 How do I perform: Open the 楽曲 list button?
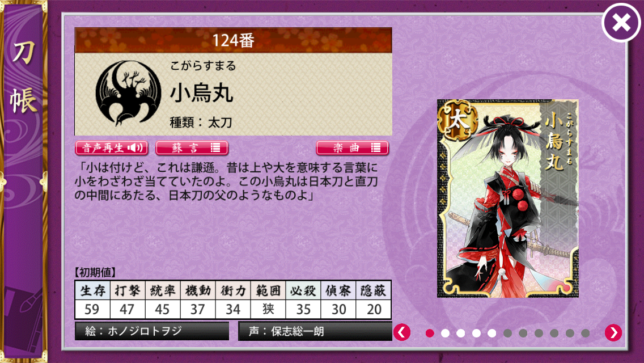click(352, 148)
